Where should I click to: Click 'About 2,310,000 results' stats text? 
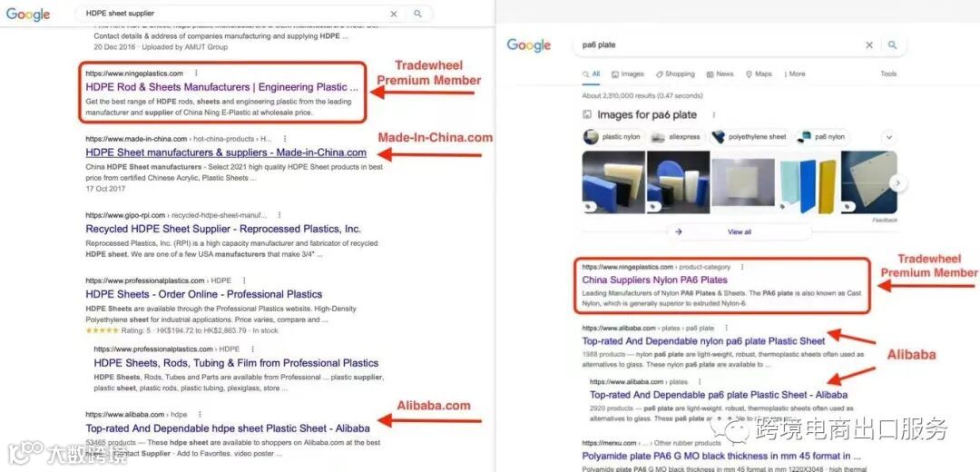pyautogui.click(x=642, y=95)
